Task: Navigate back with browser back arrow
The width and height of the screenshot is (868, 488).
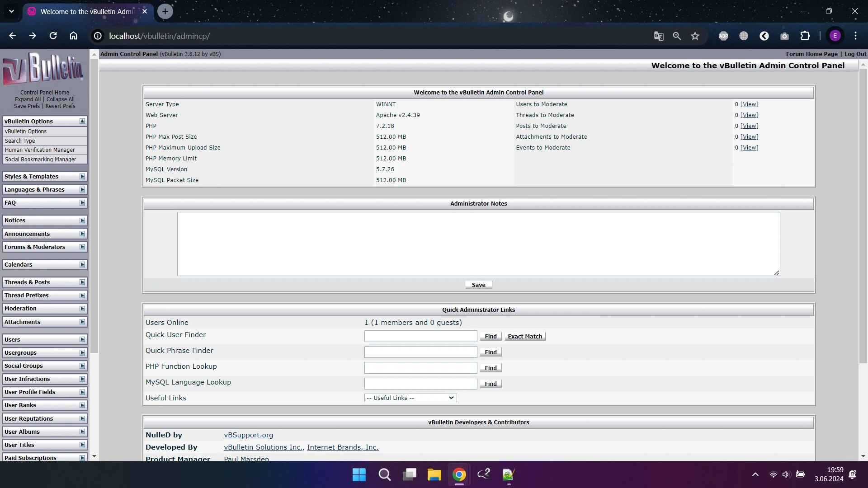Action: tap(12, 36)
